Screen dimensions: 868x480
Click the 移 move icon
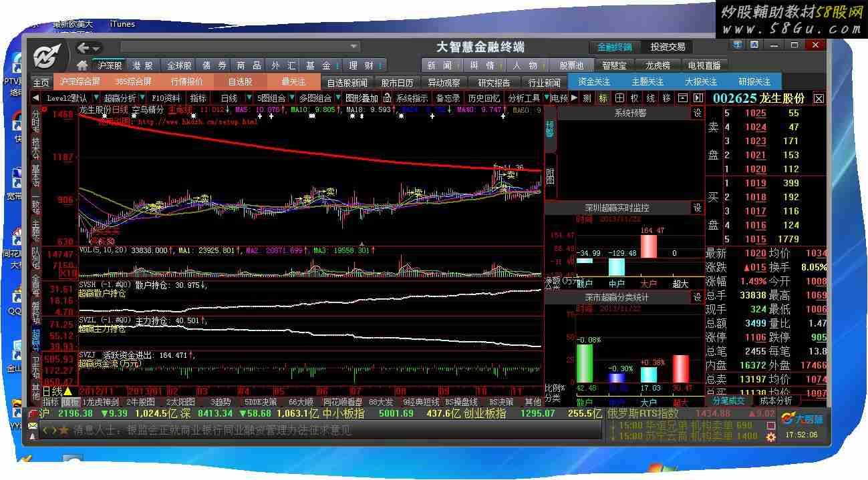tap(666, 98)
